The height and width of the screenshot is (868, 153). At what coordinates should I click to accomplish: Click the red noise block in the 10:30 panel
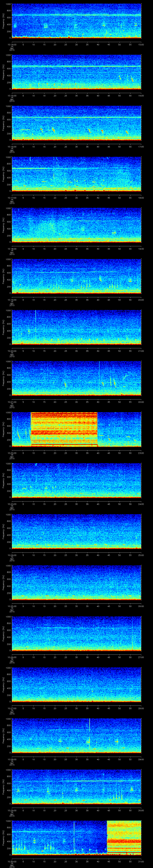[x=124, y=838]
